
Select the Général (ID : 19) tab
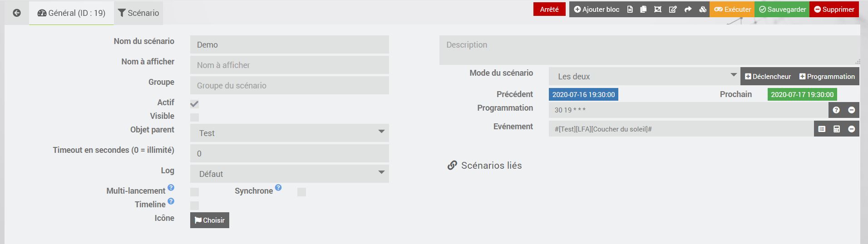[71, 13]
